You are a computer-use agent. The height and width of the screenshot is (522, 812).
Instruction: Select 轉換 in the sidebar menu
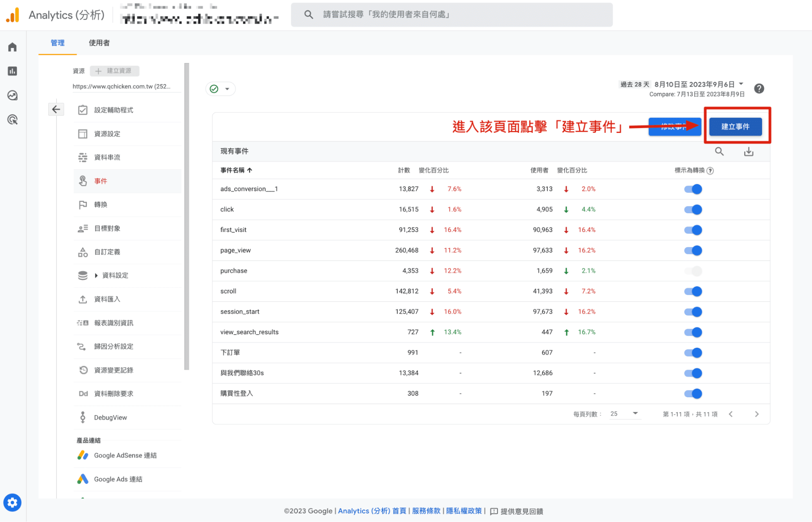pos(101,204)
